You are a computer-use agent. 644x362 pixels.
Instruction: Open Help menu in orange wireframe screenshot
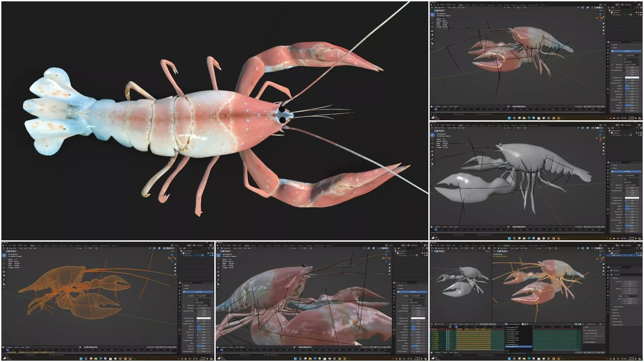point(25,245)
